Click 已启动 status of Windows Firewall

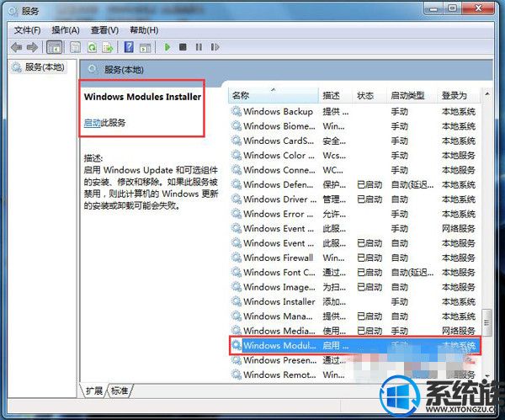tap(369, 258)
